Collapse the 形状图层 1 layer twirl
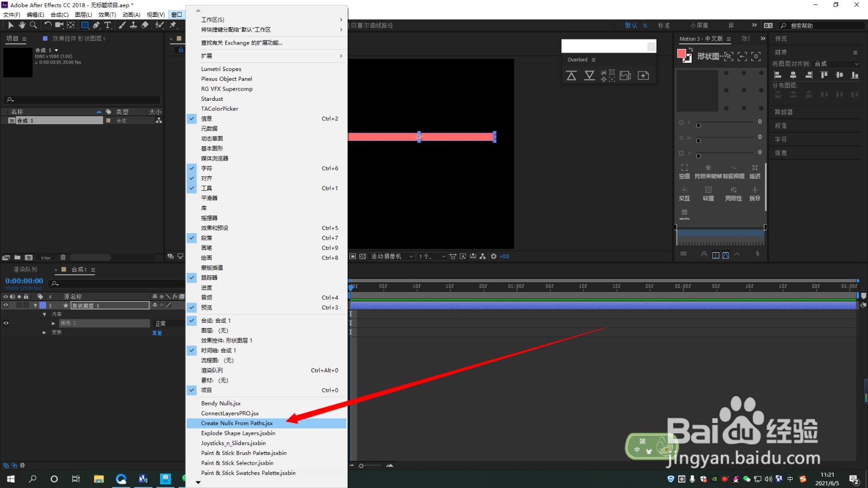This screenshot has width=868, height=488. [x=35, y=306]
